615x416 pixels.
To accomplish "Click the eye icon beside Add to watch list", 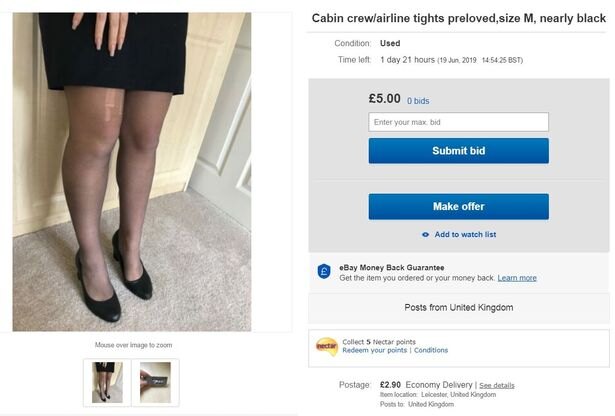I will pyautogui.click(x=426, y=235).
